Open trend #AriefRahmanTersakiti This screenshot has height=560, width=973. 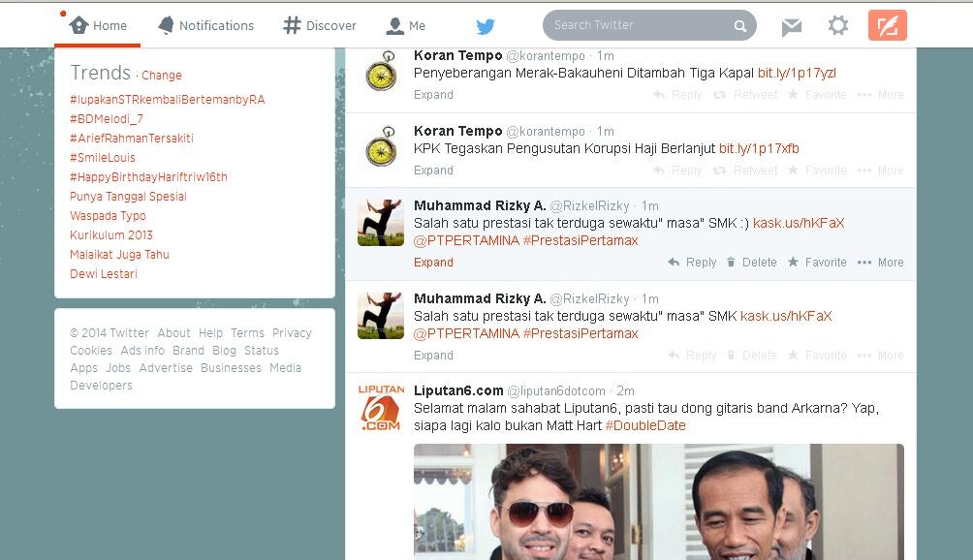[132, 138]
